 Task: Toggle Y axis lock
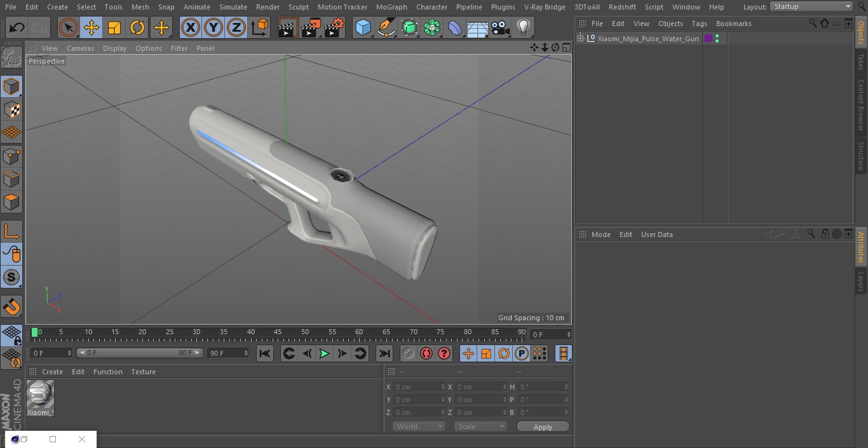click(213, 27)
